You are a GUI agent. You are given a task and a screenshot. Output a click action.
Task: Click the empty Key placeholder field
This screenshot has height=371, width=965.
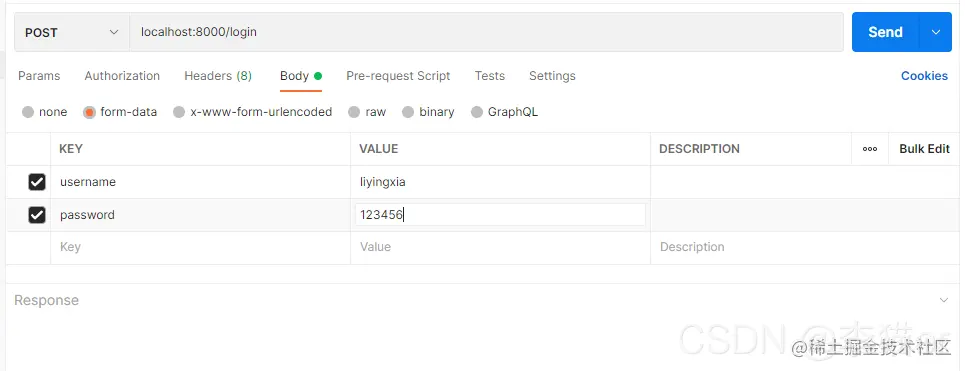point(201,247)
